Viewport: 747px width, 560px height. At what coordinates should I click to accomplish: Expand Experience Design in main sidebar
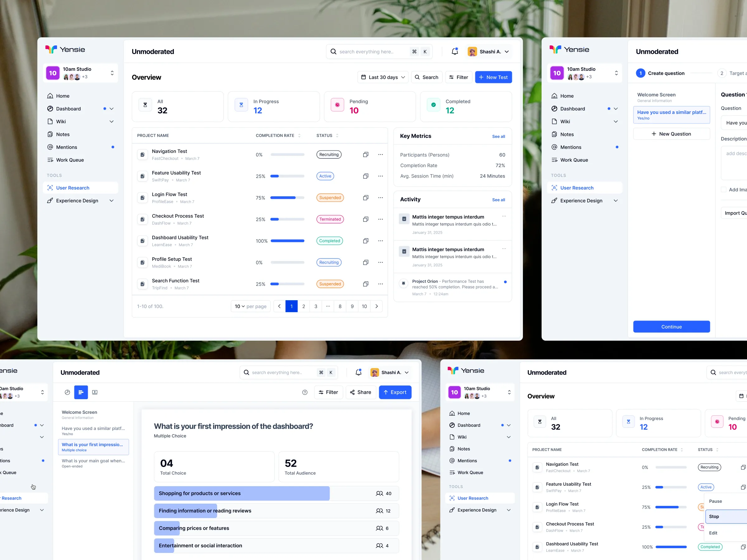point(111,201)
